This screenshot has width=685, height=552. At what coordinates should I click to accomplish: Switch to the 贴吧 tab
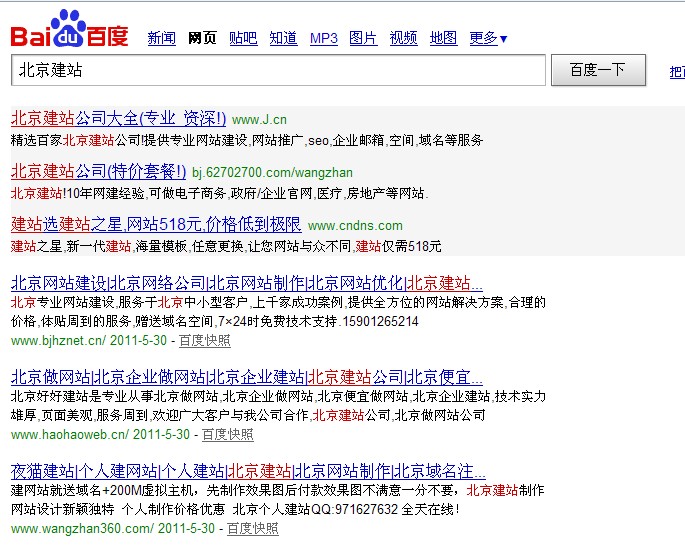[243, 38]
